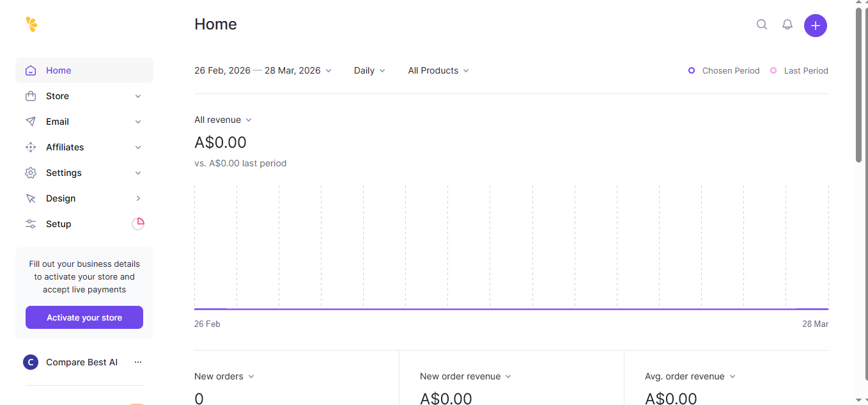Toggle the Chosen Period legend marker
This screenshot has width=868, height=405.
692,70
